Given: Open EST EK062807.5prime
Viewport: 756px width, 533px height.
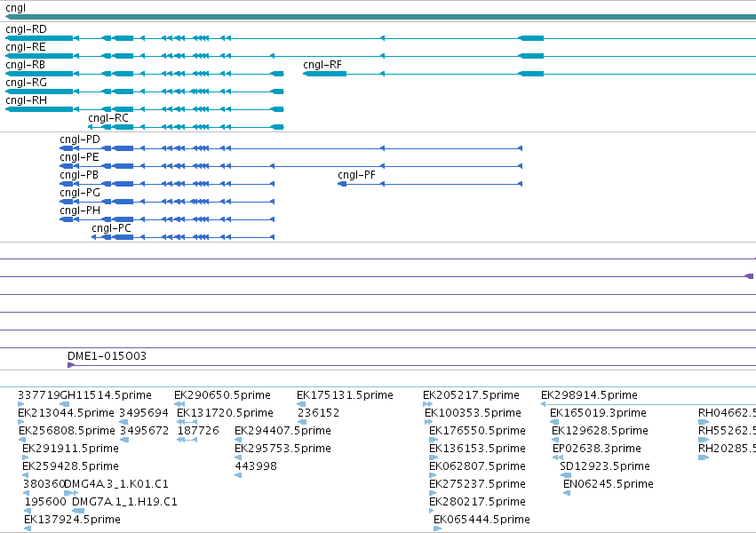Looking at the screenshot, I should point(477,466).
